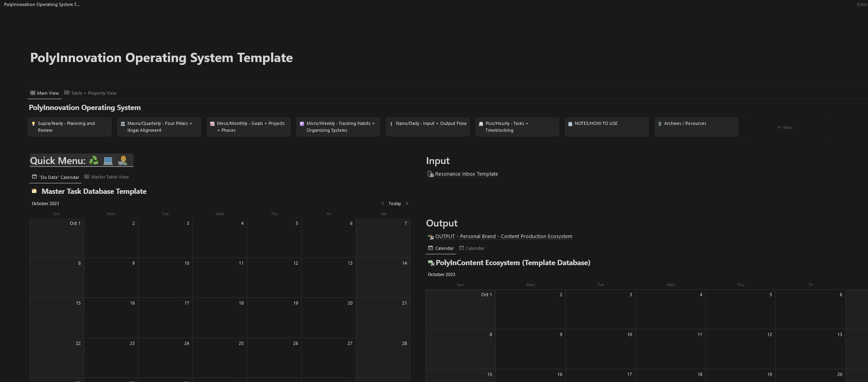
Task: Click the icon on Pico/Hourly card
Action: pyautogui.click(x=481, y=124)
